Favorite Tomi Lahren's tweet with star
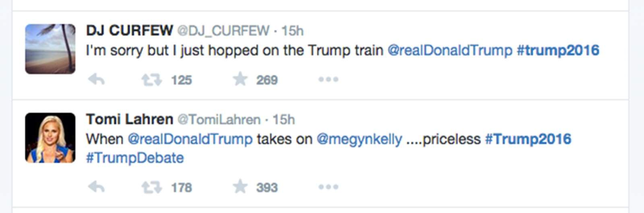 [x=240, y=186]
